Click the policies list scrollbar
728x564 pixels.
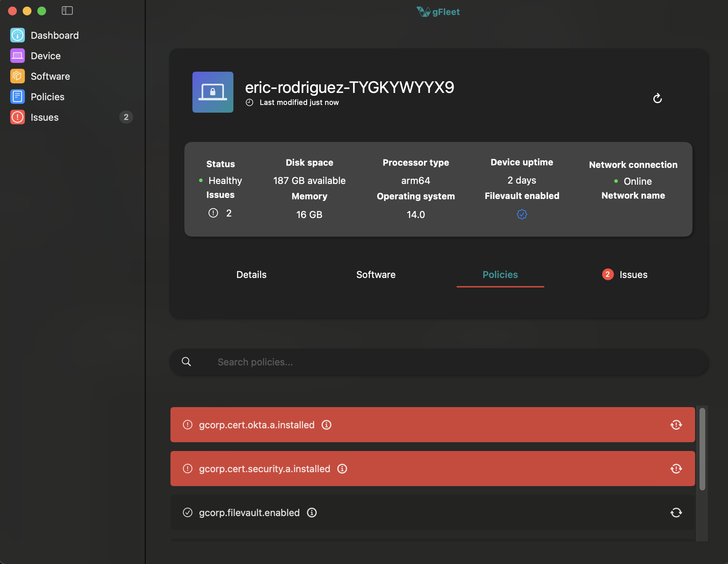point(702,449)
